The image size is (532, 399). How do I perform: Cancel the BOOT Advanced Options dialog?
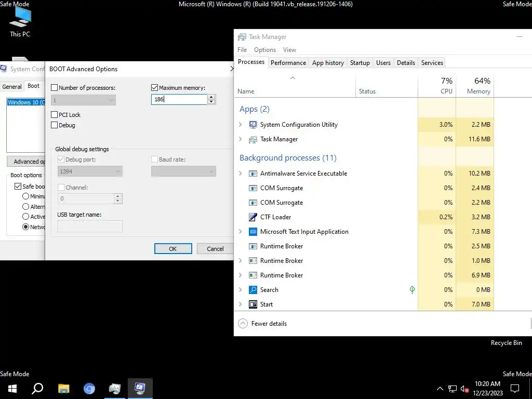point(215,249)
